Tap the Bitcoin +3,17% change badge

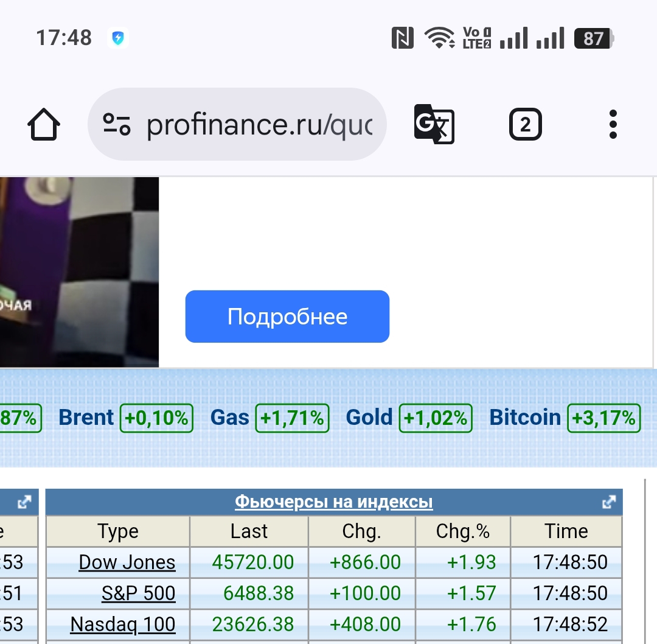[x=603, y=418]
